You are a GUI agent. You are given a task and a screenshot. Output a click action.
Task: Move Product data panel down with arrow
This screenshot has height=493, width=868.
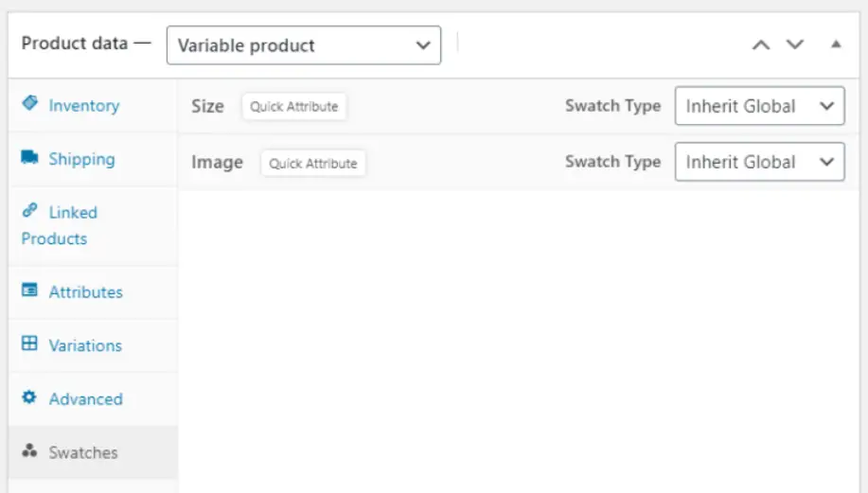click(795, 45)
